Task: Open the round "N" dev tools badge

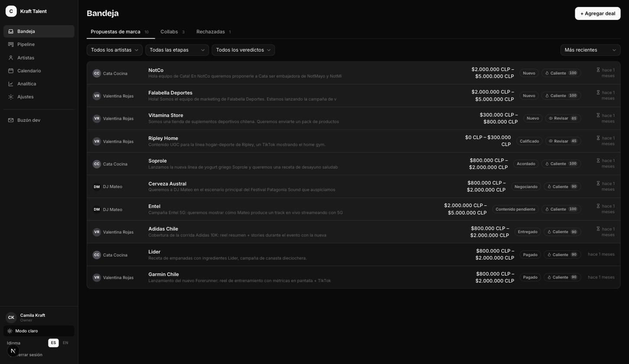Action: pos(13,351)
